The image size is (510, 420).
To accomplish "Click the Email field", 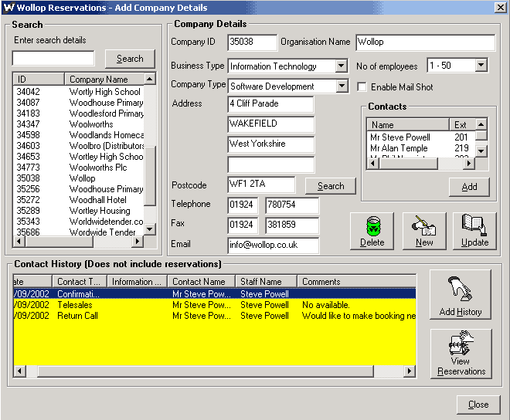I will pos(274,246).
